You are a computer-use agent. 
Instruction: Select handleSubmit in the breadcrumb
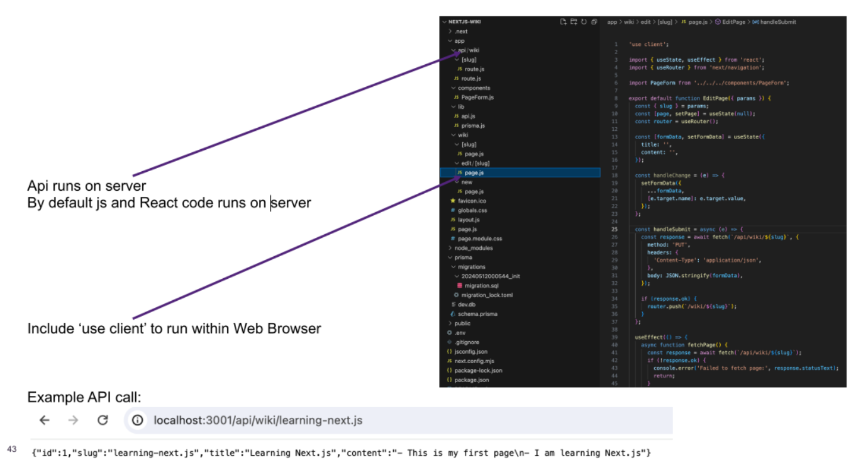[777, 22]
